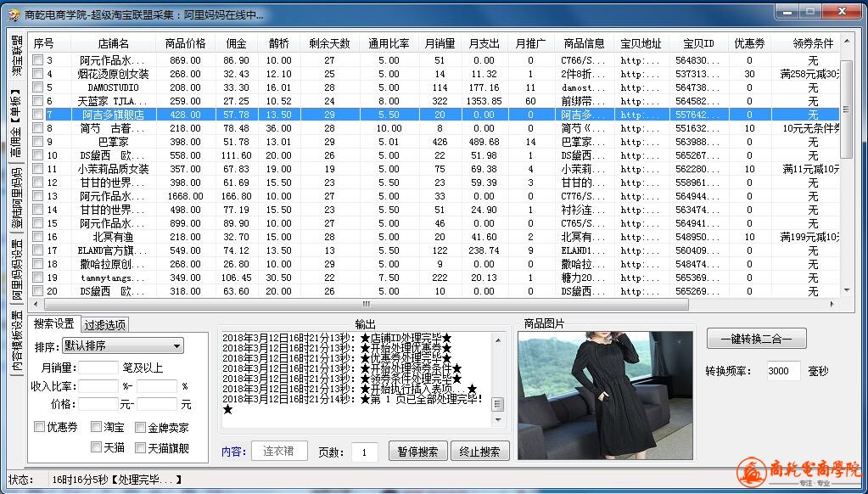Click the 转换频率 field showing 3000

tap(783, 371)
